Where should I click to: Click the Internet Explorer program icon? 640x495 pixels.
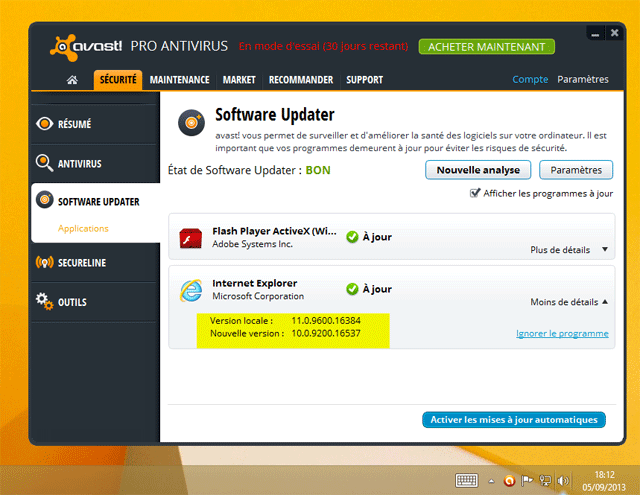point(191,290)
